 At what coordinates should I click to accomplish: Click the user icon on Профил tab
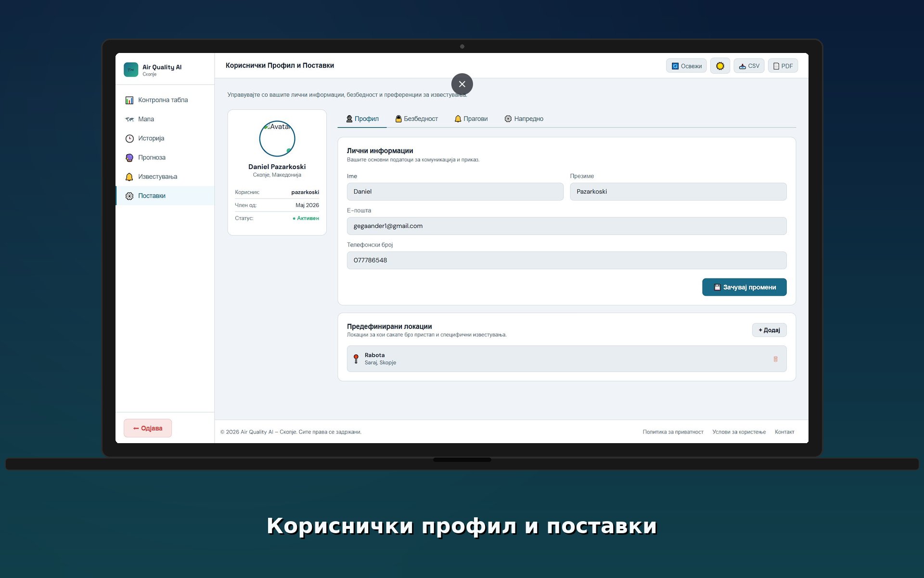pos(349,118)
